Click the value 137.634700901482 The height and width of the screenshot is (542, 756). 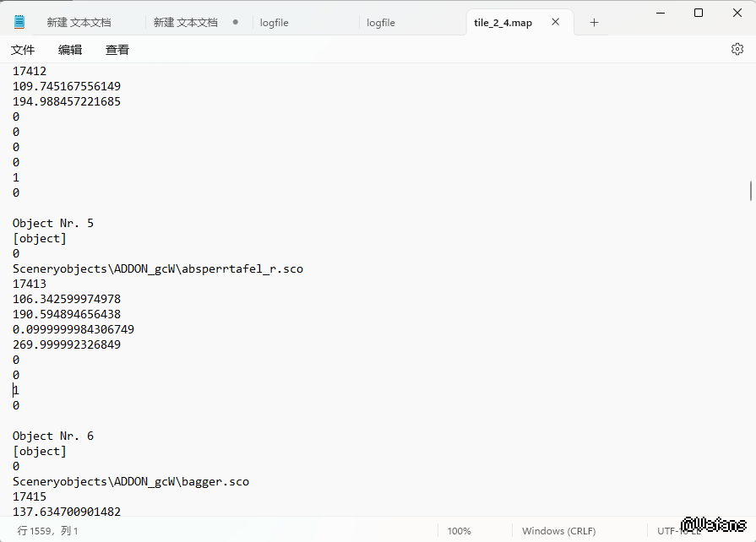(67, 512)
